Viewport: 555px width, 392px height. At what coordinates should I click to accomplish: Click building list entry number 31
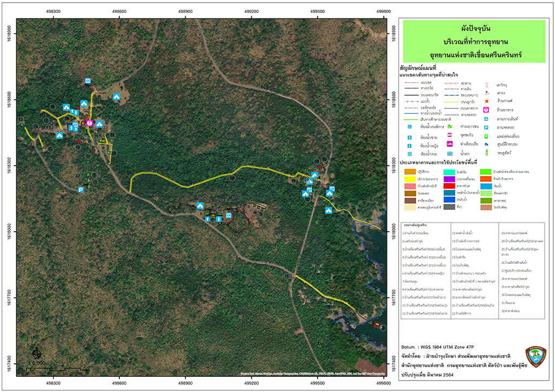508,303
